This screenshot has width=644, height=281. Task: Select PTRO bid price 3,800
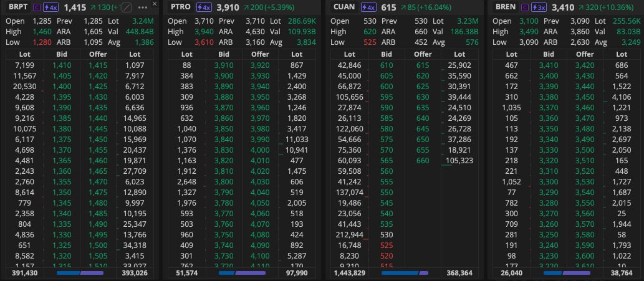(x=224, y=182)
